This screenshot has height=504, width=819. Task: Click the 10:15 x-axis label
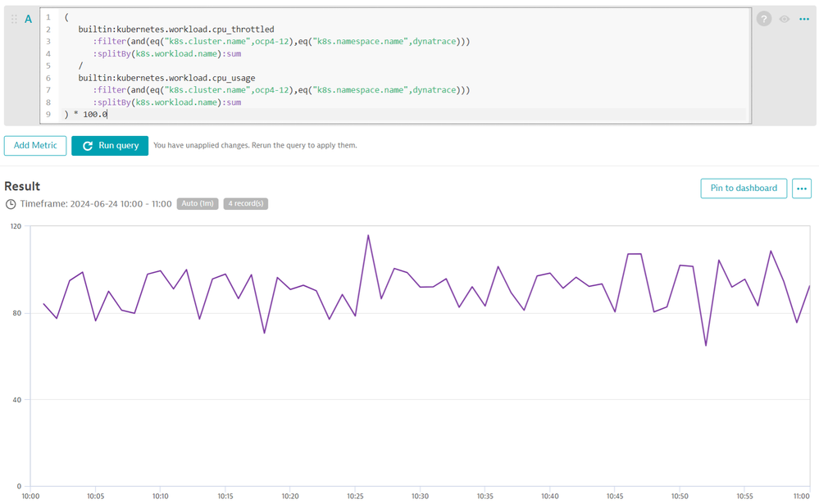click(x=225, y=496)
